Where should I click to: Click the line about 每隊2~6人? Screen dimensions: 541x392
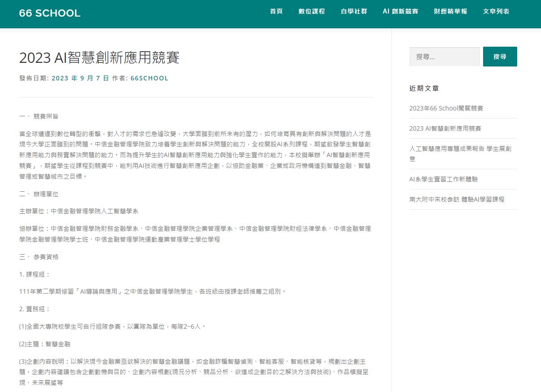click(112, 326)
